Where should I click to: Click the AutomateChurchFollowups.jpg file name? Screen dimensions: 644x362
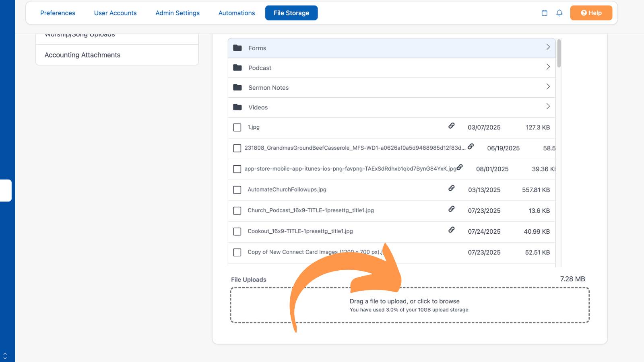coord(287,189)
